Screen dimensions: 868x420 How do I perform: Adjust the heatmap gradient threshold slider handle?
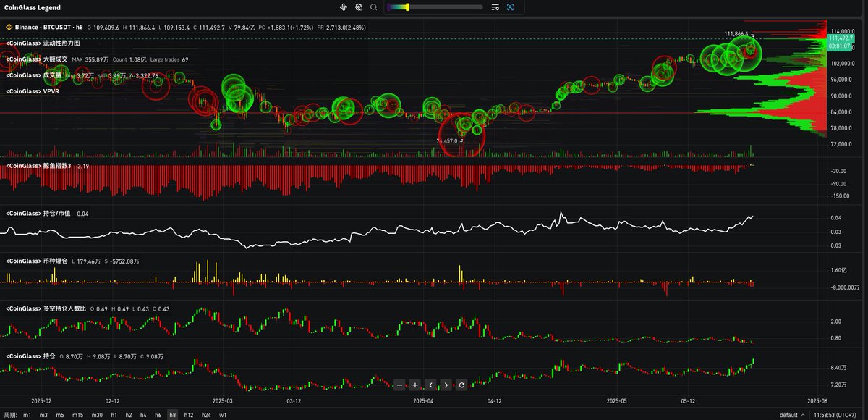pos(407,7)
